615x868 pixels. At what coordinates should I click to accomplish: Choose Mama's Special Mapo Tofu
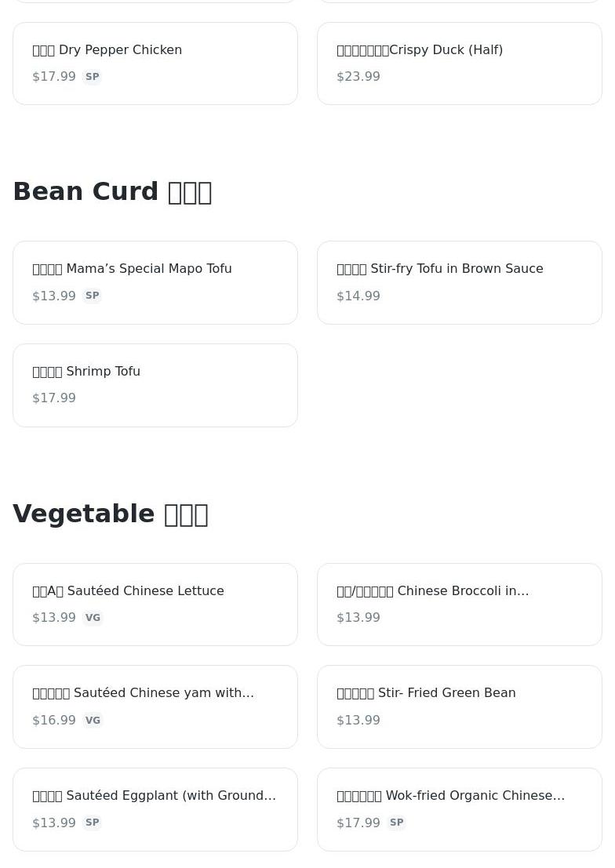coord(155,282)
